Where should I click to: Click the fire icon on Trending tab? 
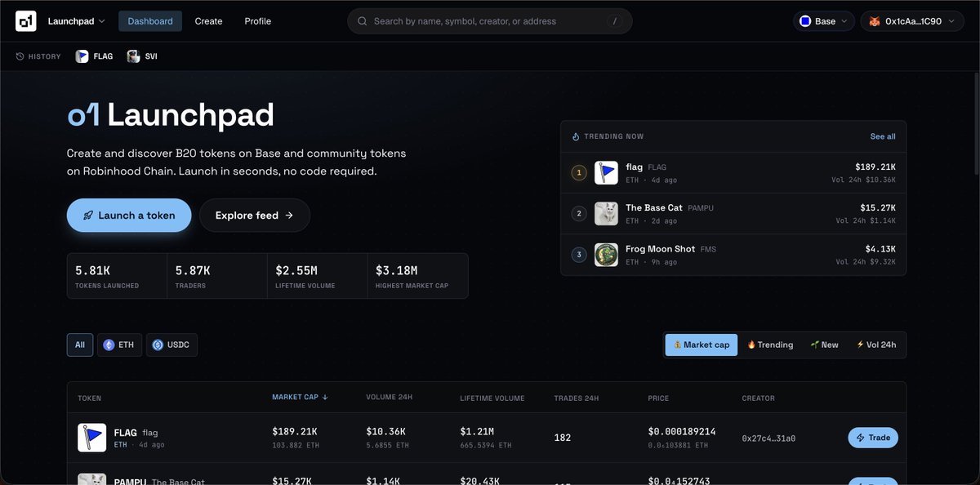coord(751,345)
